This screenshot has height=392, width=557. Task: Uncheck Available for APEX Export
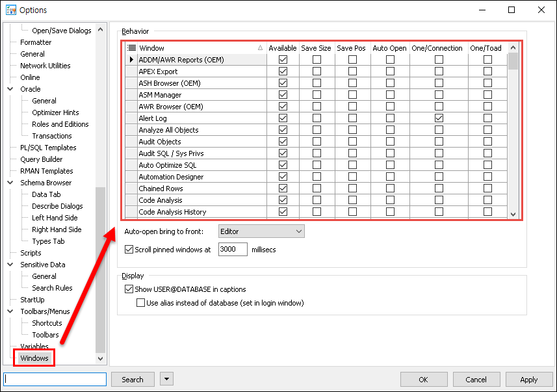(x=283, y=71)
